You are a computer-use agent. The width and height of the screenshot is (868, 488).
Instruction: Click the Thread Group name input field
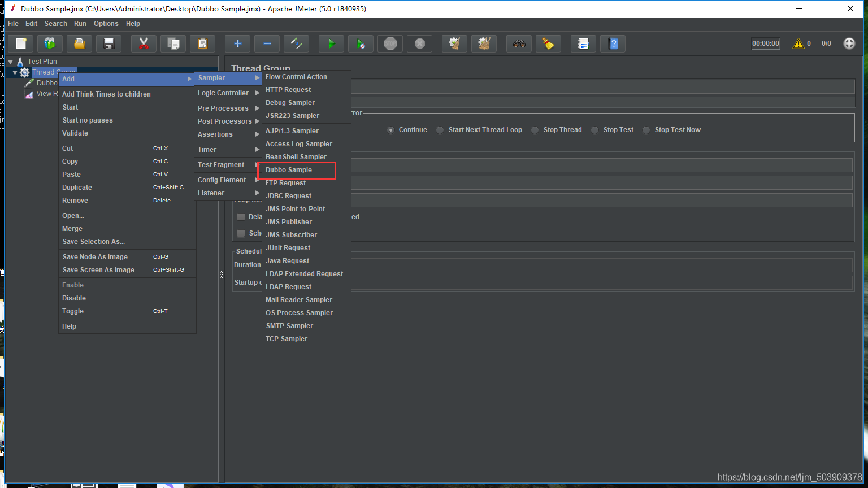[x=602, y=86]
